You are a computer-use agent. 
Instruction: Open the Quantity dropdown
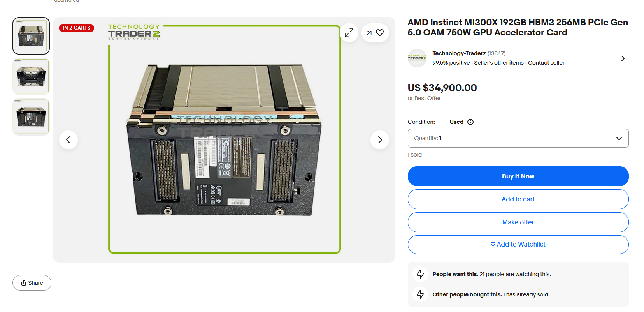(518, 138)
